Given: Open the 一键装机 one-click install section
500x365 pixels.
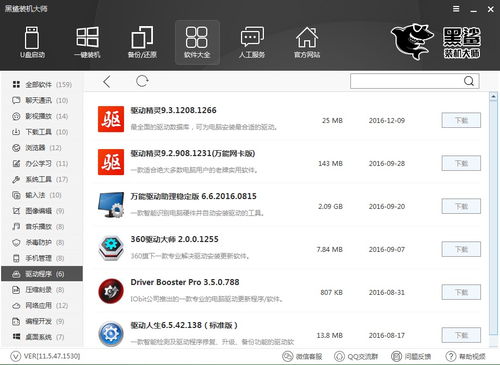Looking at the screenshot, I should tap(87, 42).
